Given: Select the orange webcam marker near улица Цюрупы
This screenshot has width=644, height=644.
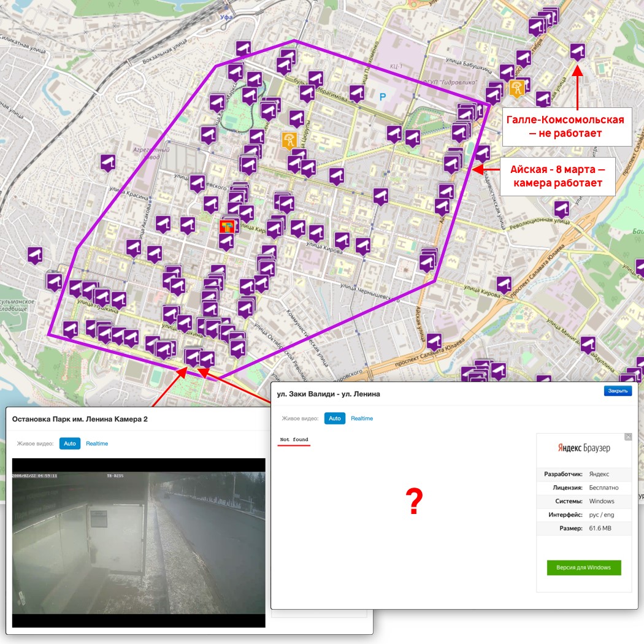Looking at the screenshot, I should [x=289, y=140].
